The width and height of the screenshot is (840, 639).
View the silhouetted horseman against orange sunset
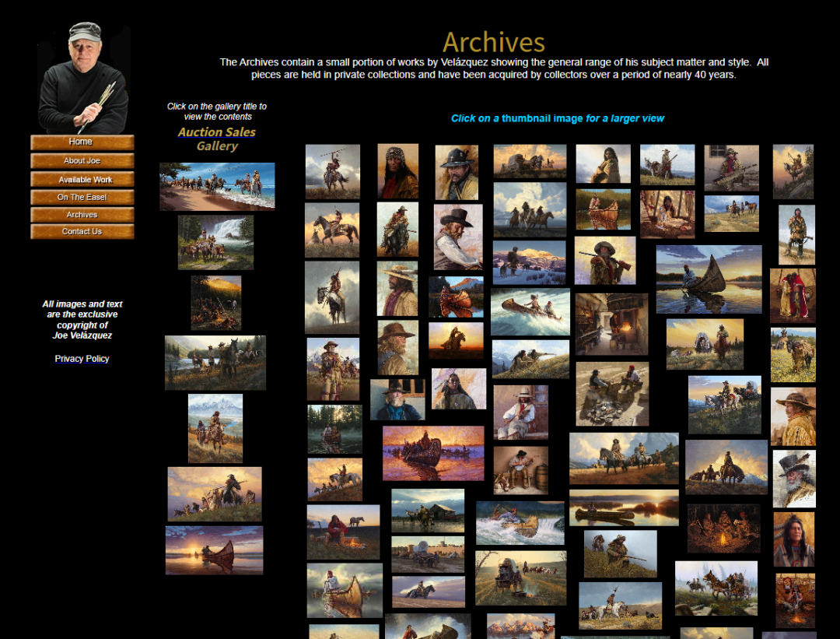(x=456, y=340)
